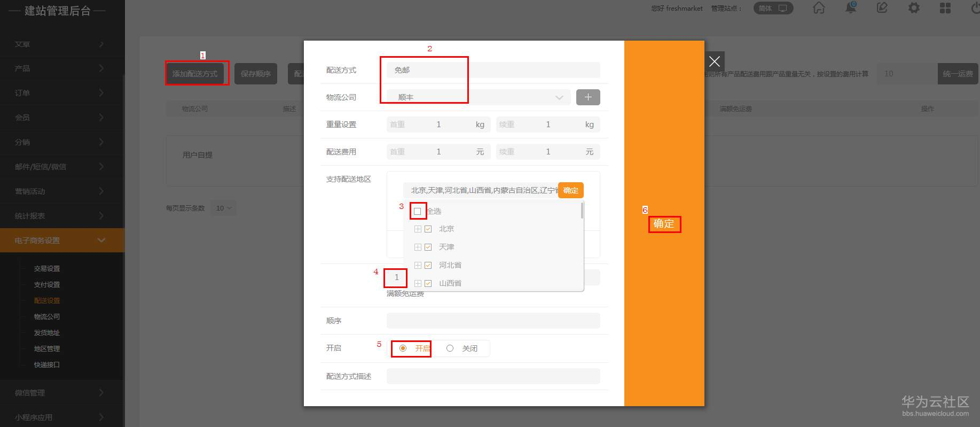This screenshot has height=427, width=980.
Task: Click the 统一运费 button
Action: point(958,74)
